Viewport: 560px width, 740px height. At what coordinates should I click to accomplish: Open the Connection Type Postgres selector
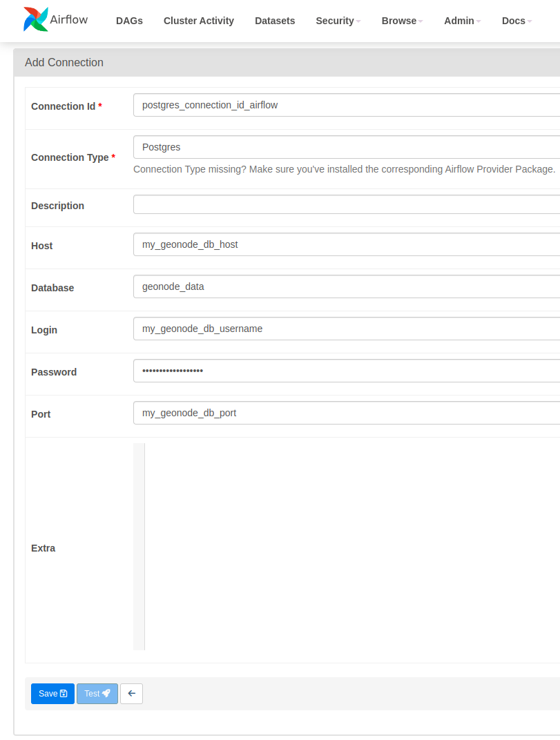(347, 147)
